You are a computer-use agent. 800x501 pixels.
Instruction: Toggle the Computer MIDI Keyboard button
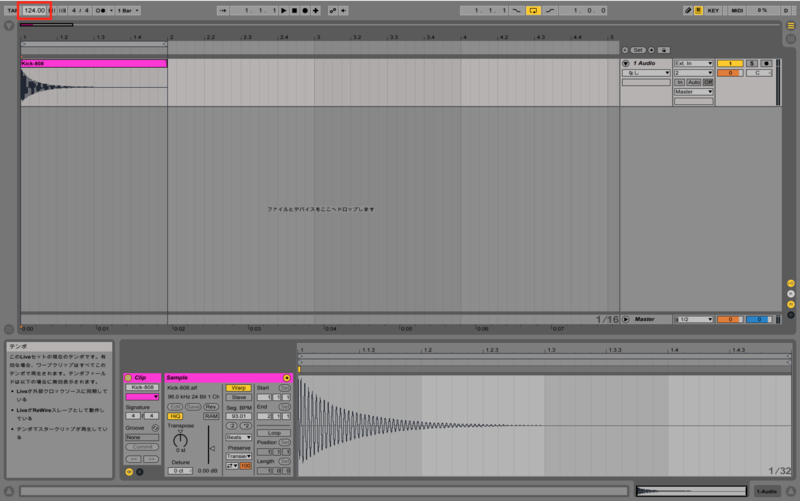[x=698, y=10]
